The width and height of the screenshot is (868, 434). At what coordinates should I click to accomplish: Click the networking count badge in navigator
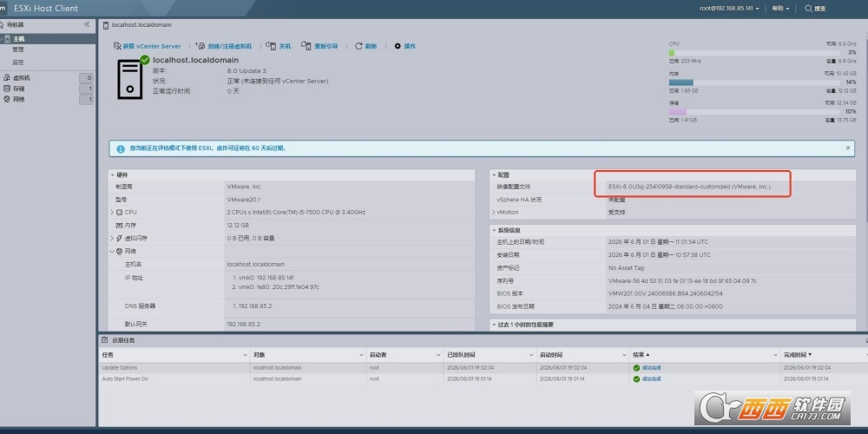coord(87,99)
